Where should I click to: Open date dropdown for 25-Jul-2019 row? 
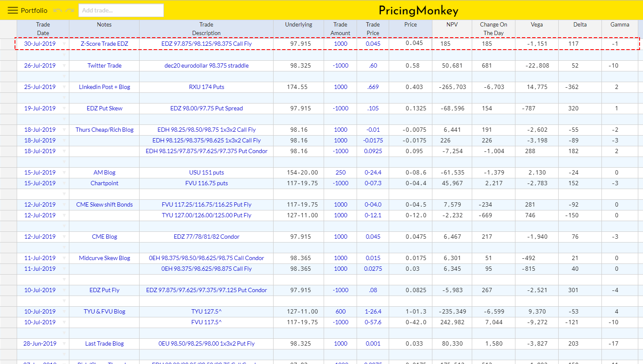pos(64,87)
